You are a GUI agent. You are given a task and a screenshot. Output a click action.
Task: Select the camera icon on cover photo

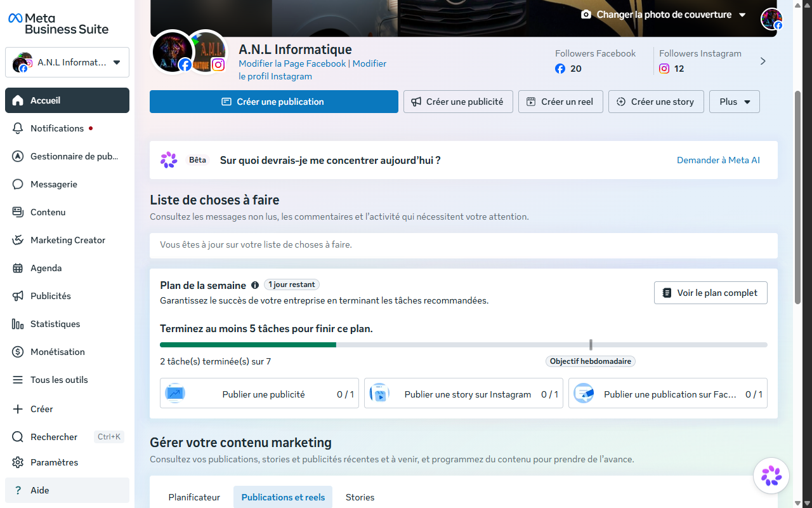[x=586, y=15]
